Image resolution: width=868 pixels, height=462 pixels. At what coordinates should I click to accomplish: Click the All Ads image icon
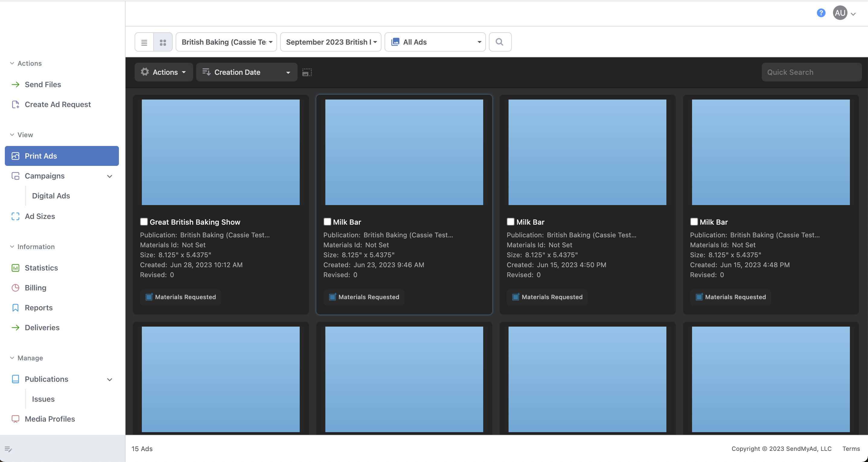[x=395, y=42]
